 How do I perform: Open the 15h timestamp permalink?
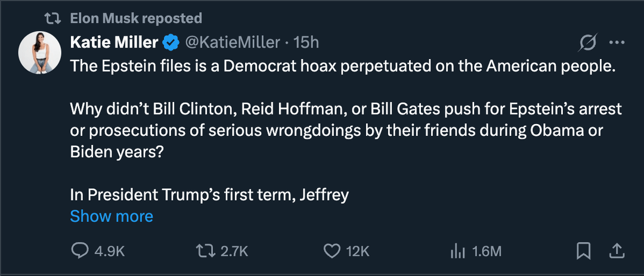[x=306, y=42]
